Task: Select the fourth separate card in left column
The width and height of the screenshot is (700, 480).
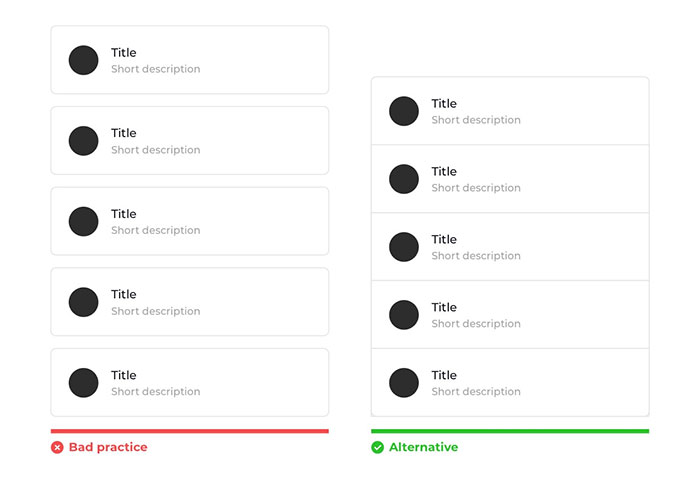Action: (190, 302)
